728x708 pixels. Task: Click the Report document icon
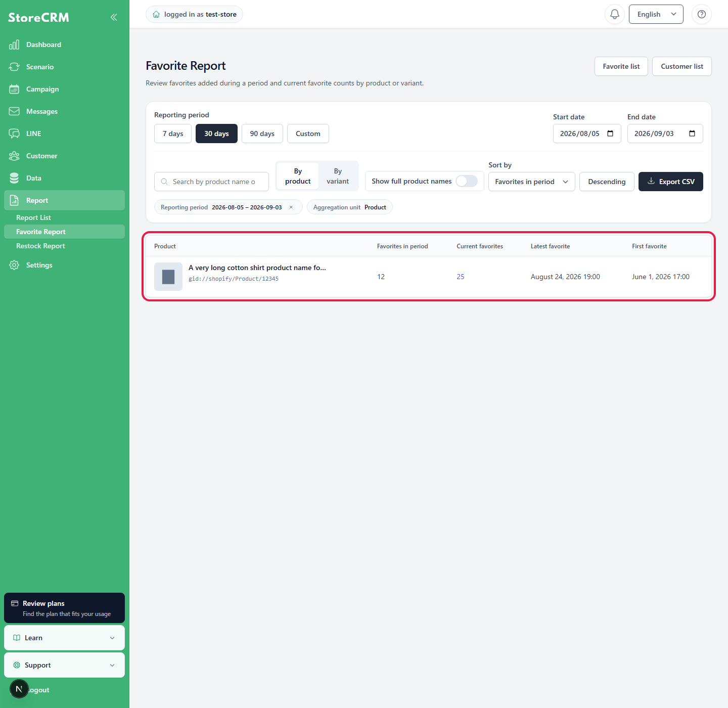pyautogui.click(x=14, y=200)
